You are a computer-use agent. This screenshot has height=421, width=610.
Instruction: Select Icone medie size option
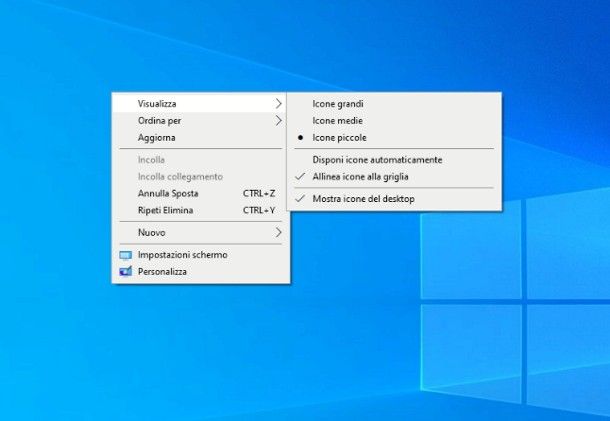[x=394, y=121]
